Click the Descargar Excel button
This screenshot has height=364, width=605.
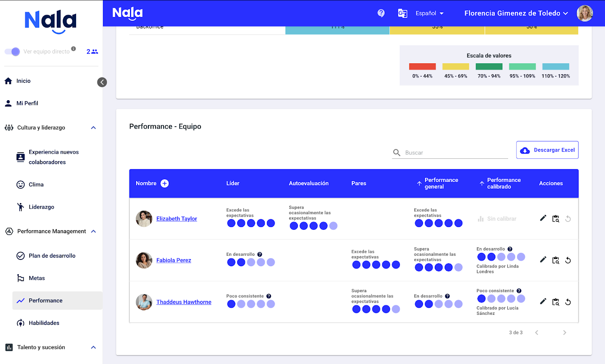[547, 150]
